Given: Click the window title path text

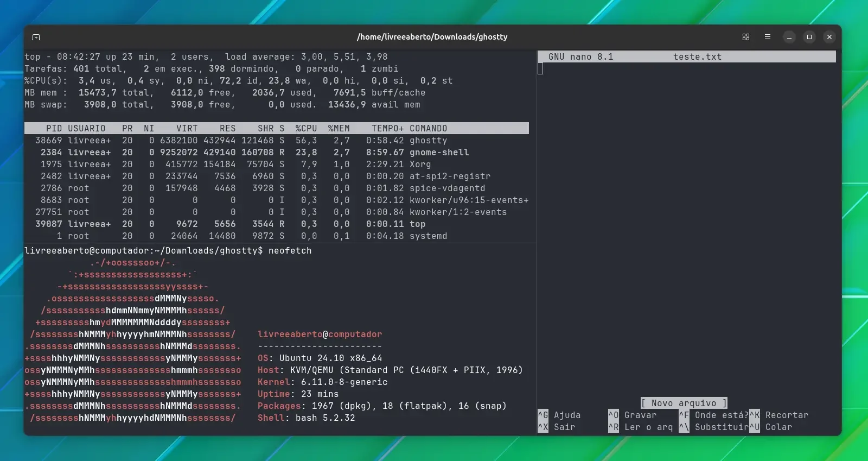Looking at the screenshot, I should point(432,37).
